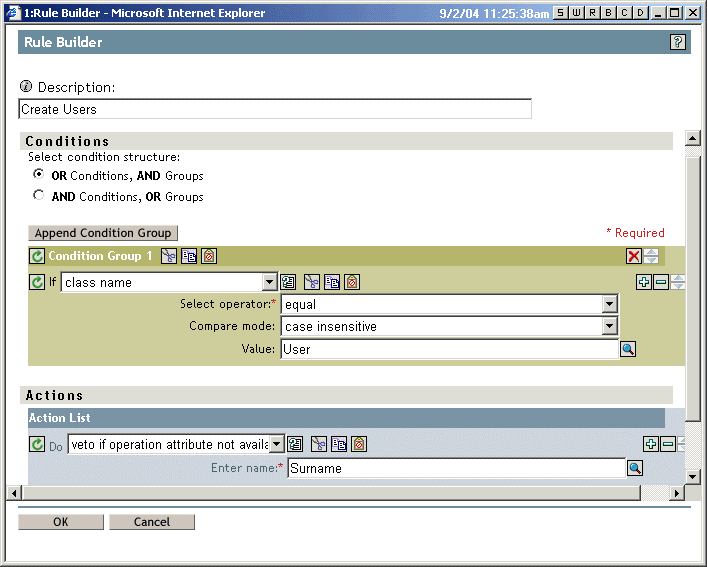Copy the class name condition

click(332, 282)
